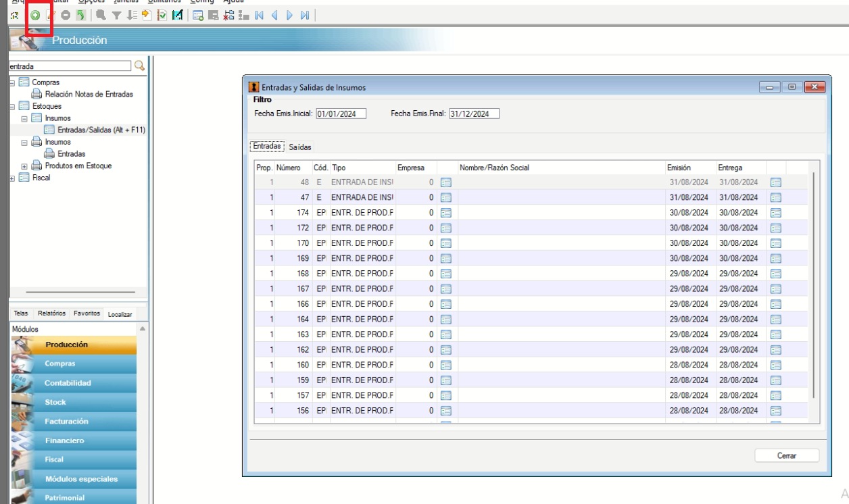Click the gray delete circle toolbar icon

[x=66, y=15]
